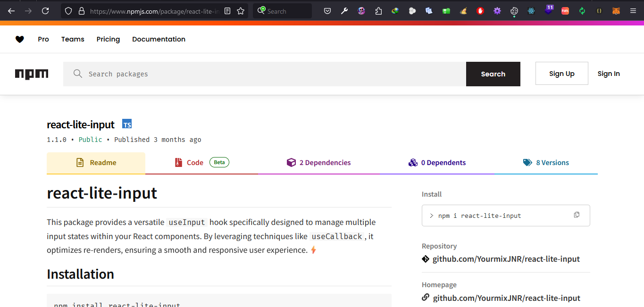
Task: Reload the page with the refresh icon
Action: point(45,11)
